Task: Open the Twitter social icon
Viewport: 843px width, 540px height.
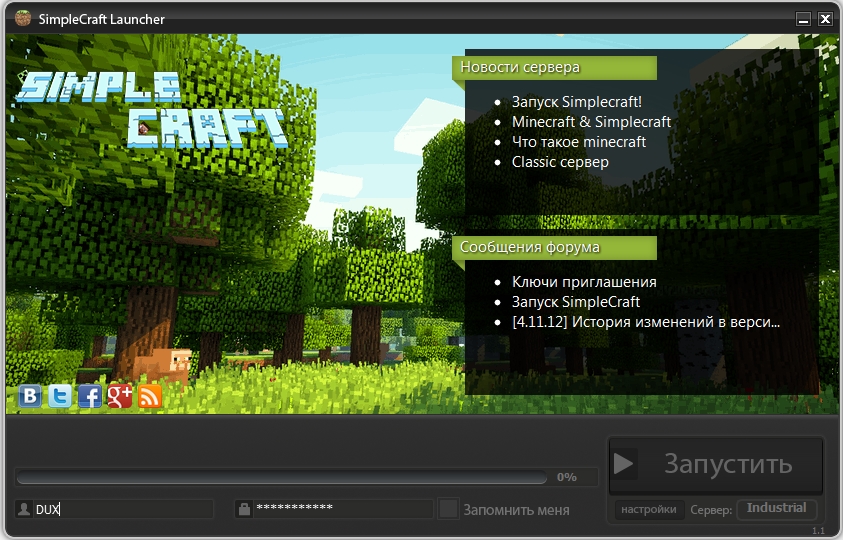Action: pyautogui.click(x=60, y=396)
